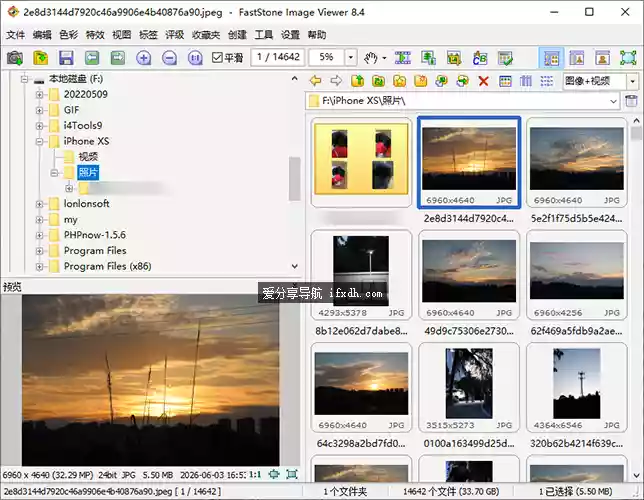Click the full-screen icon in preview bar
This screenshot has height=500, width=644.
coord(292,475)
